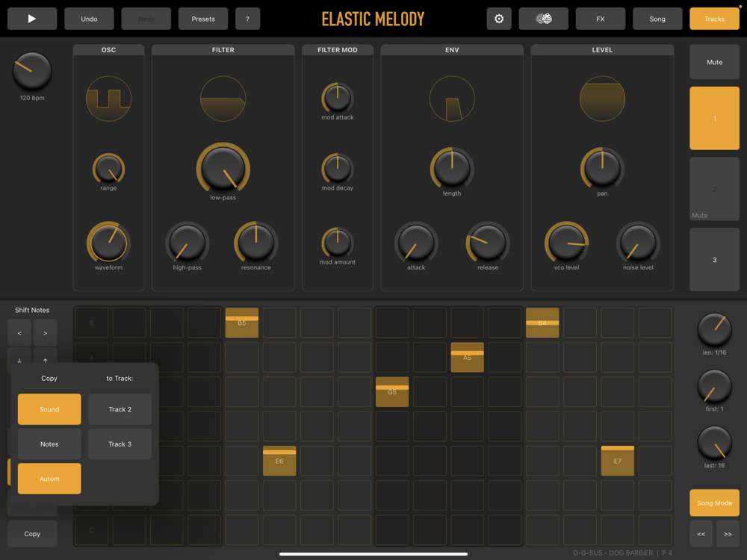Copy to Track 2
Image resolution: width=747 pixels, height=560 pixels.
120,409
